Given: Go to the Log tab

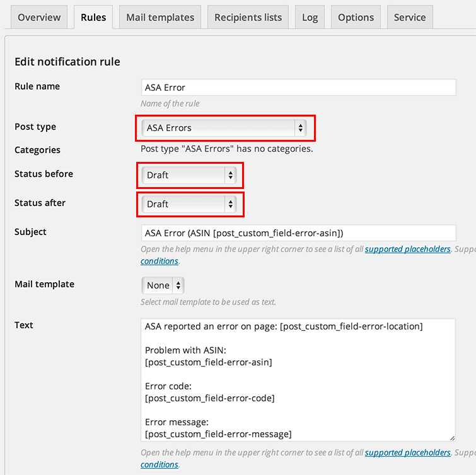Looking at the screenshot, I should [310, 17].
